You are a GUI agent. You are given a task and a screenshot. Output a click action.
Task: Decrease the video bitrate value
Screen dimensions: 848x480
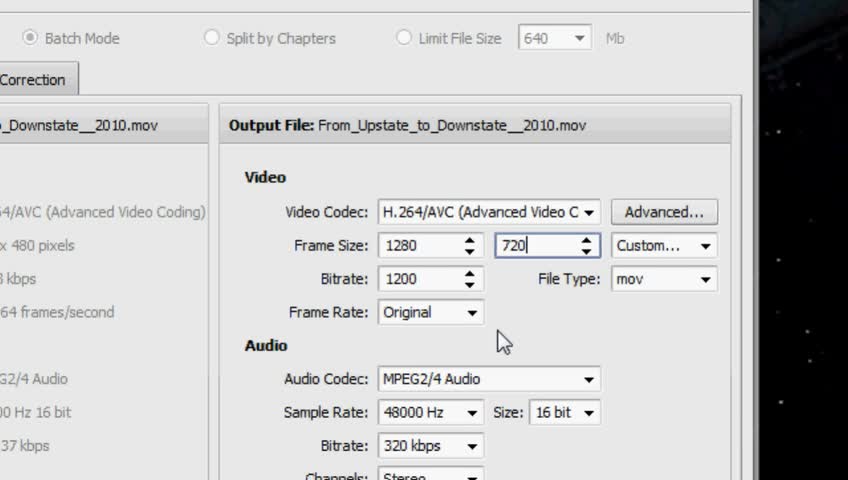coord(469,284)
